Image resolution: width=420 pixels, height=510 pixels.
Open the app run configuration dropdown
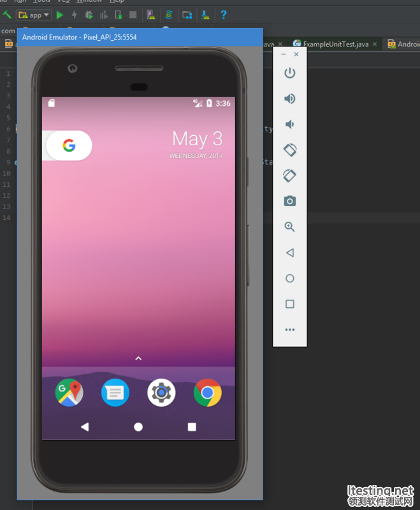(x=34, y=15)
